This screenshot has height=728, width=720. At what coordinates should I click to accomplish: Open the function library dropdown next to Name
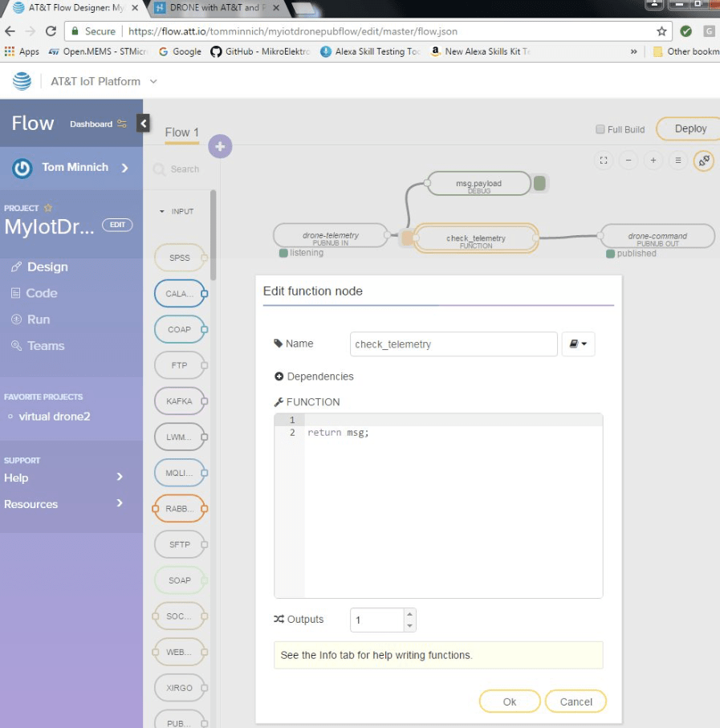coord(578,344)
